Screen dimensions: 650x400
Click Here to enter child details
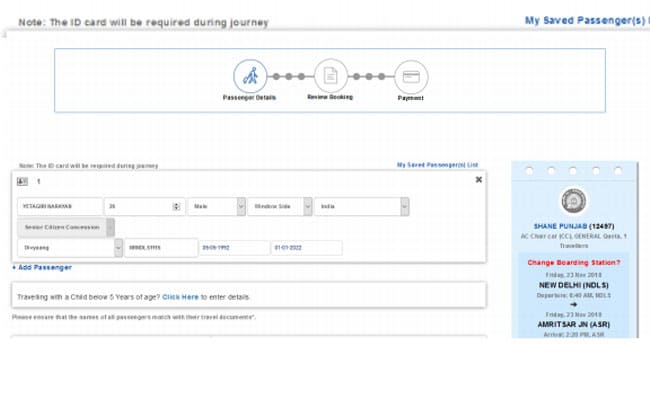(181, 297)
